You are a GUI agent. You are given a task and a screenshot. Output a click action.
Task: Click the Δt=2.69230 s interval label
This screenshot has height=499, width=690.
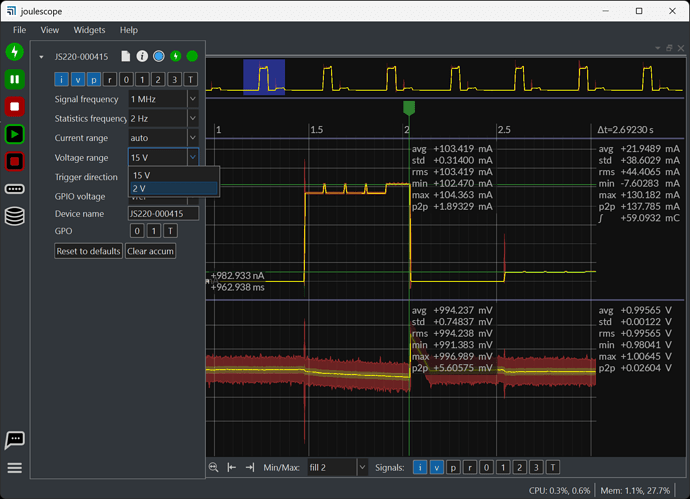pyautogui.click(x=625, y=130)
